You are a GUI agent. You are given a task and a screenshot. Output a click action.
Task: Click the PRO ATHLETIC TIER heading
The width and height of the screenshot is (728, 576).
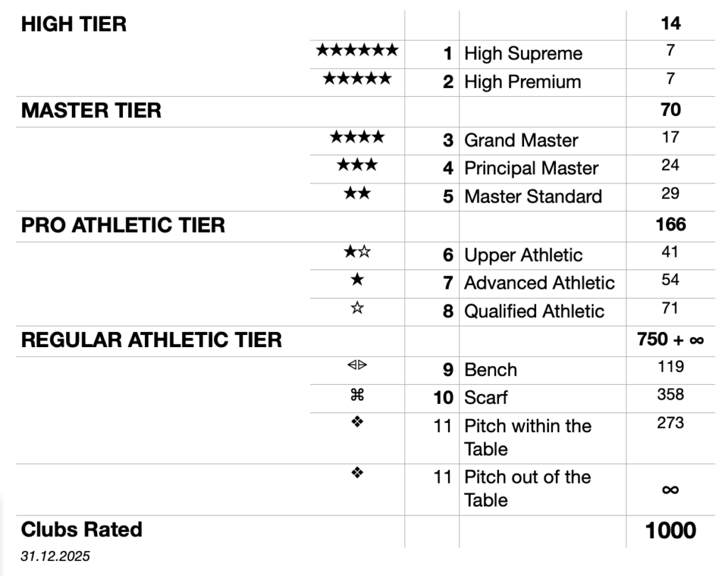pos(123,225)
